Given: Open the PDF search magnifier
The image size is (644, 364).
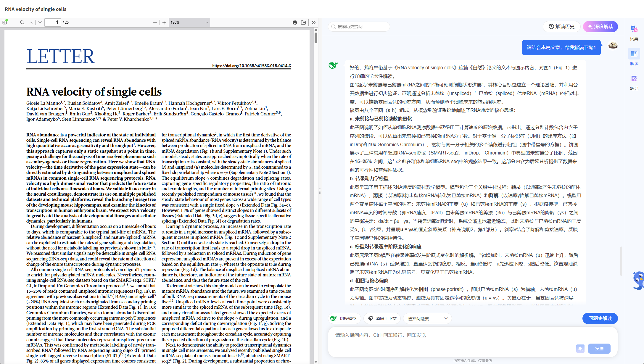Looking at the screenshot, I should coord(22,22).
